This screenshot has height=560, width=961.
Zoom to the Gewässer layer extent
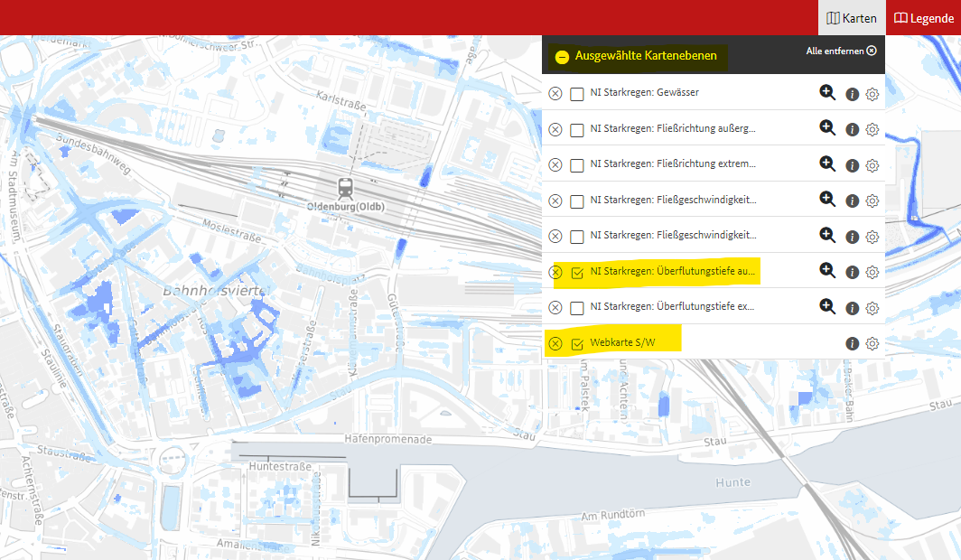coord(826,93)
